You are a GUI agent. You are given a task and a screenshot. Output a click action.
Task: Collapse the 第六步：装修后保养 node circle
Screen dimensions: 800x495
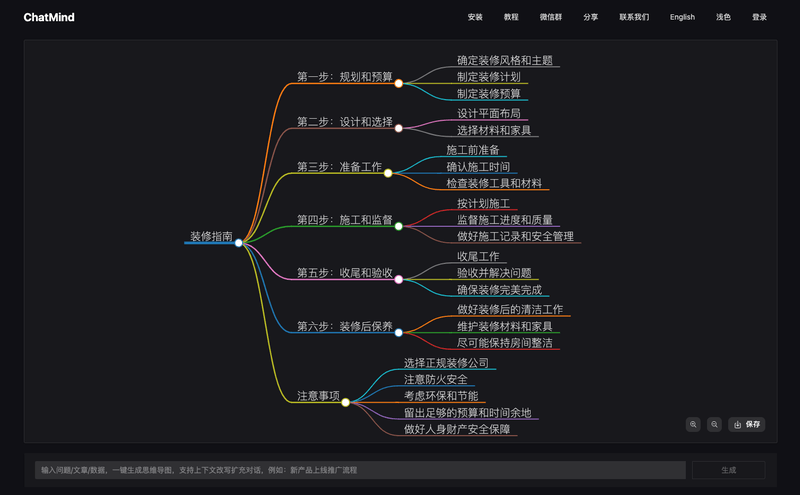[399, 332]
